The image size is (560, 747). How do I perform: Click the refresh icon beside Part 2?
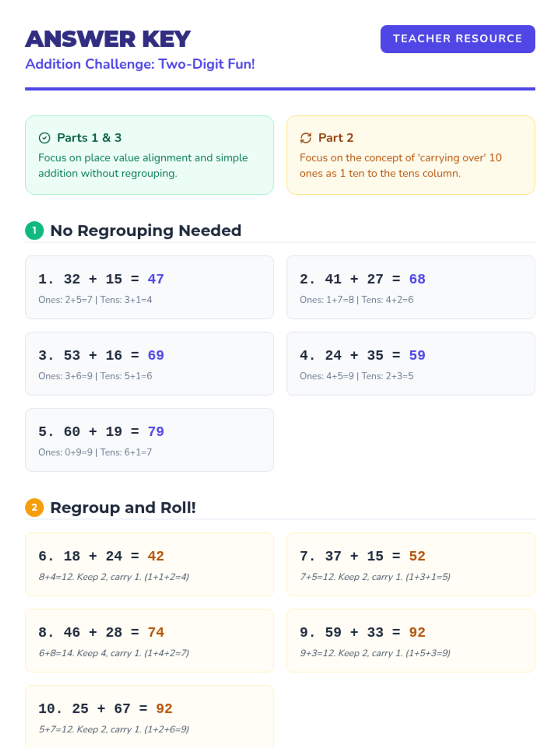(x=306, y=138)
